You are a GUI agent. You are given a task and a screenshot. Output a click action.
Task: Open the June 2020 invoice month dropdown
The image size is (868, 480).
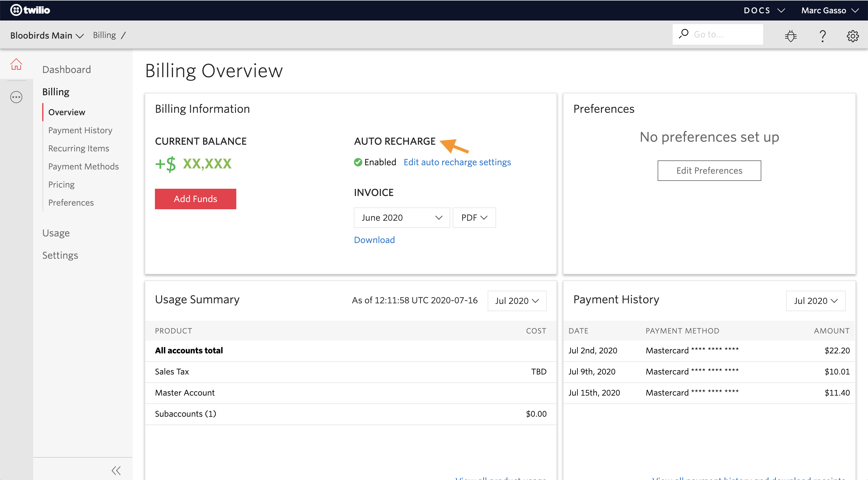(x=402, y=217)
